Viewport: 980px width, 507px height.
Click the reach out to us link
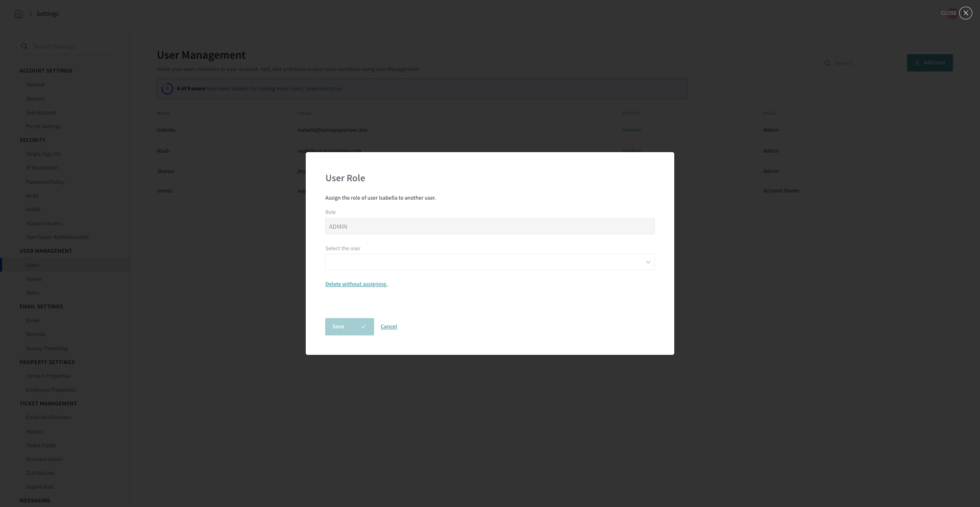(324, 89)
